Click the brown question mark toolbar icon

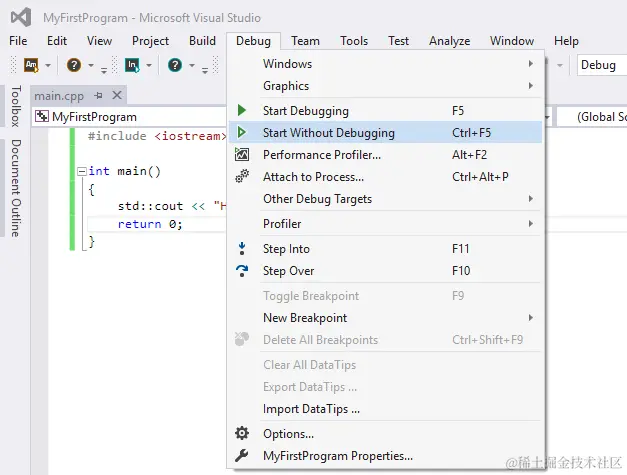(74, 65)
